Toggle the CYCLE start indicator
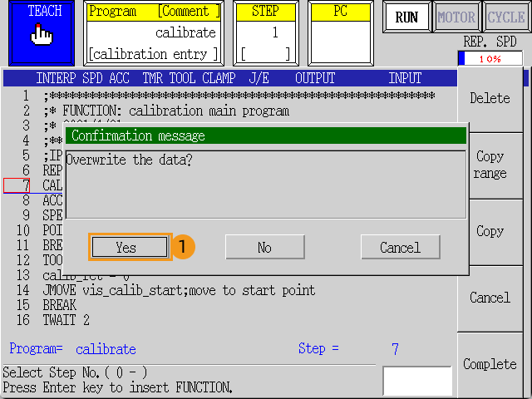532x399 pixels. (505, 17)
